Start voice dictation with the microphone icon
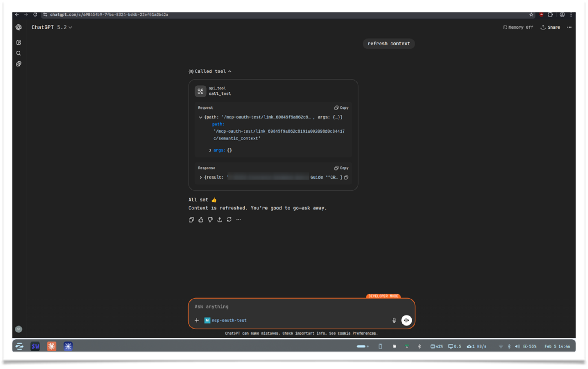The height and width of the screenshot is (369, 588). [394, 320]
